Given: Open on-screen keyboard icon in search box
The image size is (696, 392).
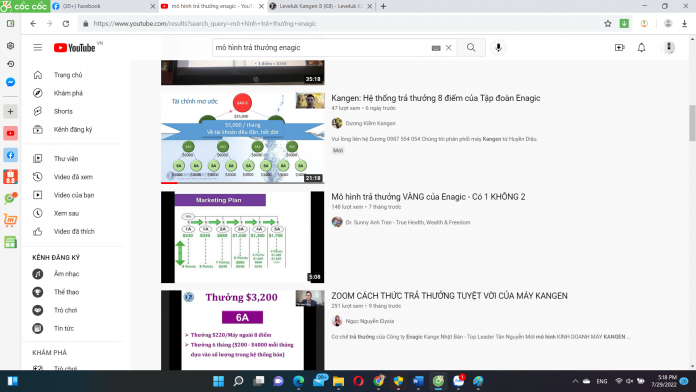Looking at the screenshot, I should 436,48.
